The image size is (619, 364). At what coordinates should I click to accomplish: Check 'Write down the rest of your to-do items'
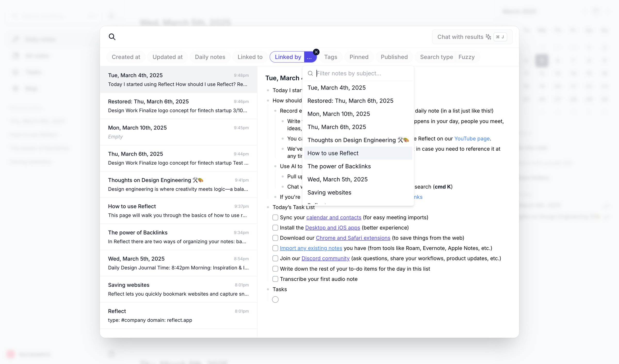275,269
